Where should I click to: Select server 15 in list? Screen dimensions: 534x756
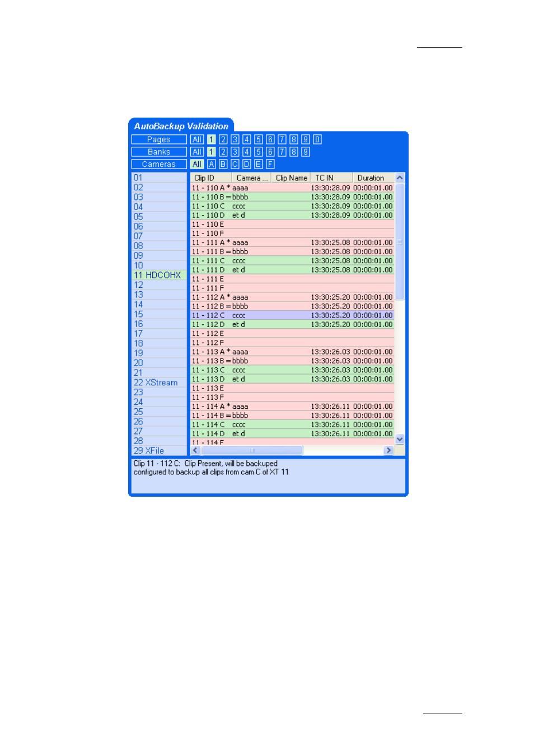point(160,314)
